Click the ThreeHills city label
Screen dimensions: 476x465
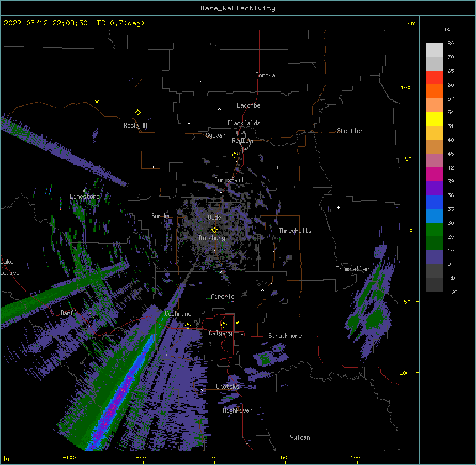(295, 231)
